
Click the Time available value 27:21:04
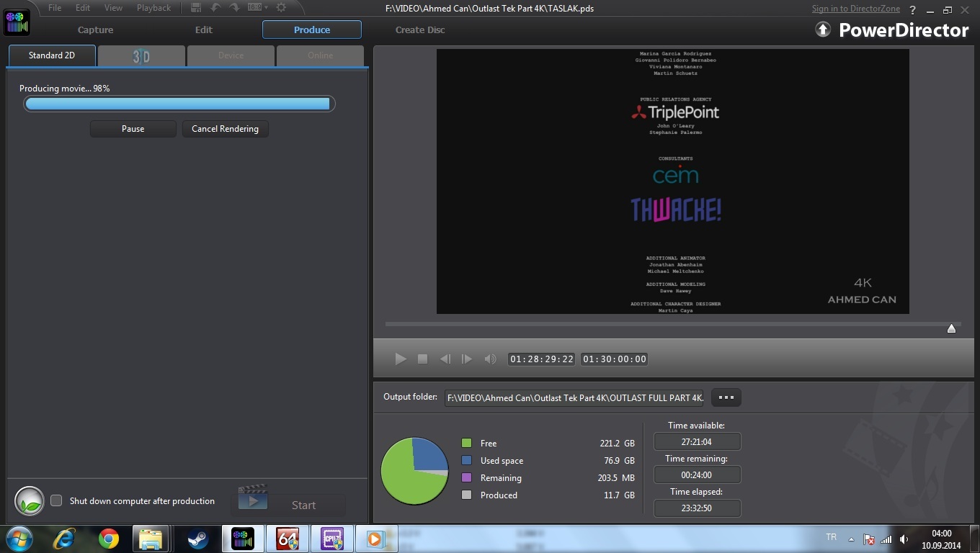[697, 441]
